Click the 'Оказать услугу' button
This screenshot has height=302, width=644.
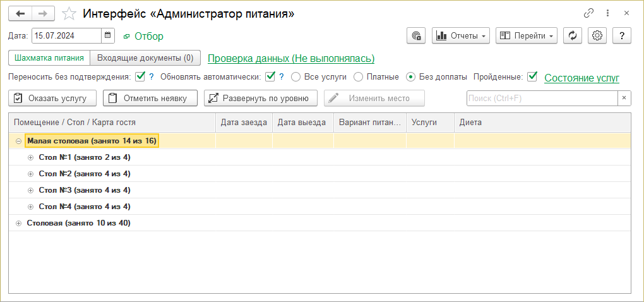tap(52, 98)
